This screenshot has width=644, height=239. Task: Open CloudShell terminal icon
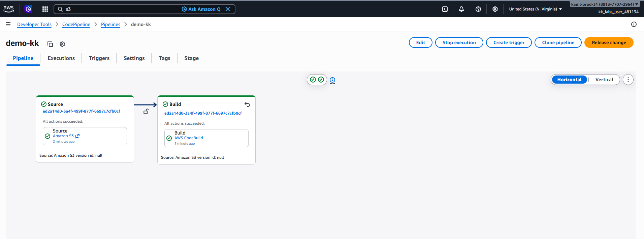pos(445,9)
